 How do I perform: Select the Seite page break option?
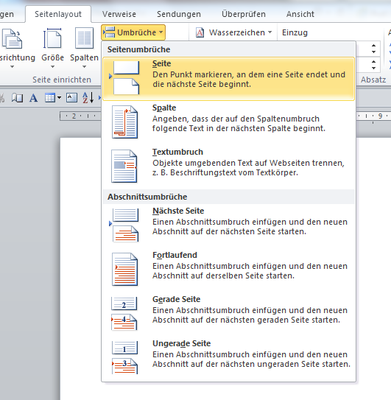point(228,79)
